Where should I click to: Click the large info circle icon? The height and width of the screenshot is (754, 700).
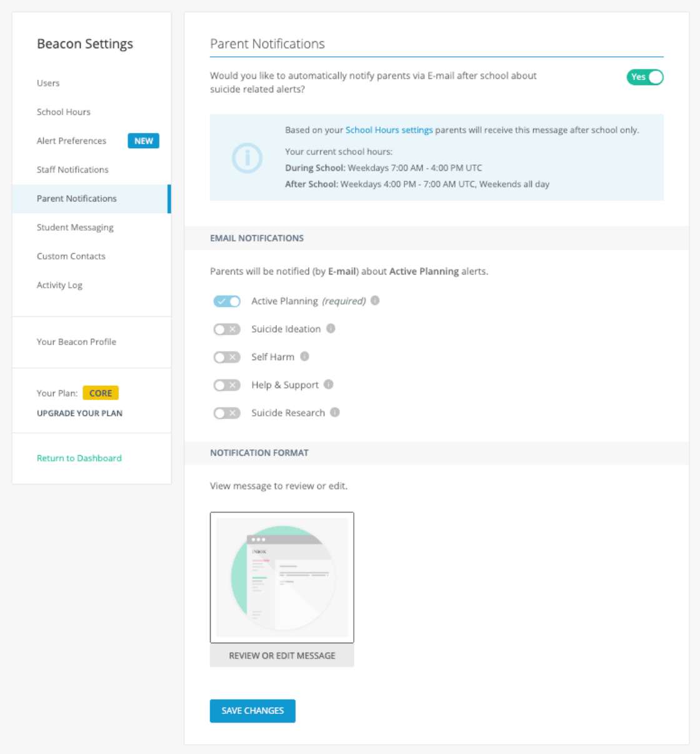coord(247,158)
